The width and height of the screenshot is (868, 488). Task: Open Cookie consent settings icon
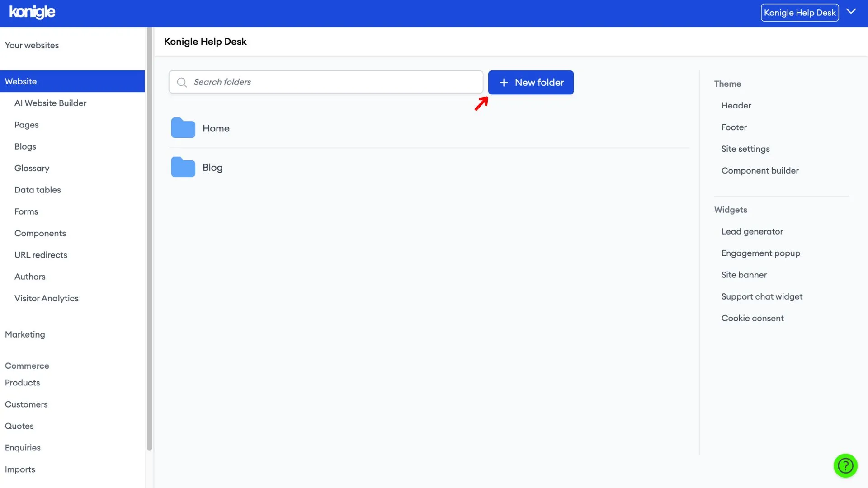point(752,318)
